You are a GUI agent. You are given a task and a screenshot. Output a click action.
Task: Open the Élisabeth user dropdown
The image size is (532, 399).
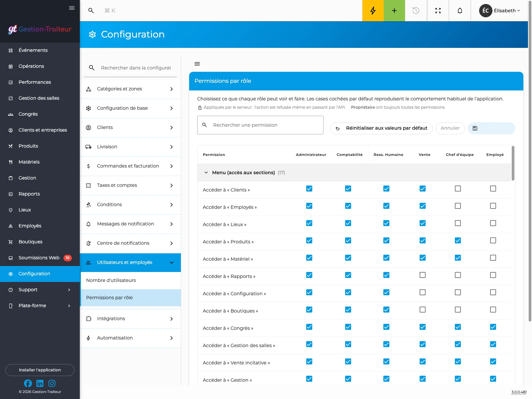tap(500, 11)
